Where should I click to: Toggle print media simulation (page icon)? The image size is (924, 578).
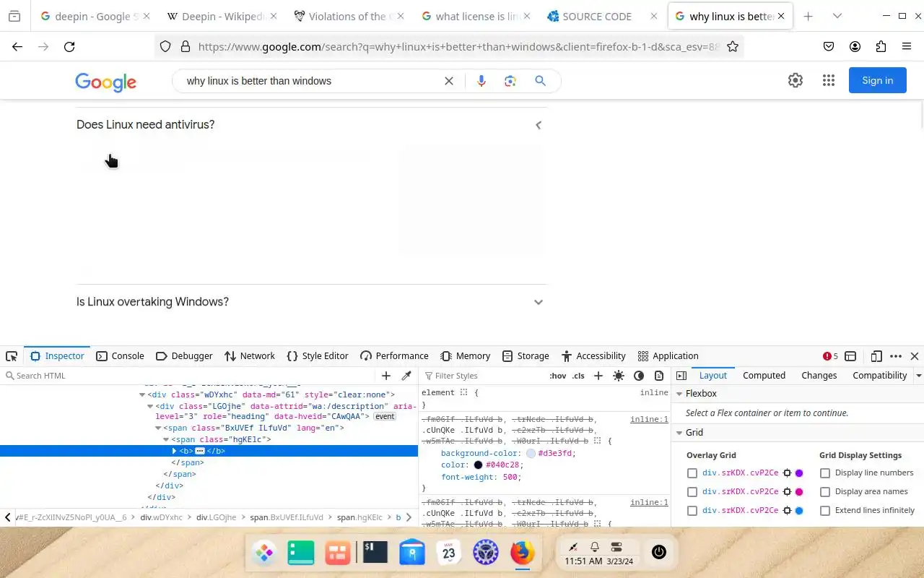coord(659,376)
